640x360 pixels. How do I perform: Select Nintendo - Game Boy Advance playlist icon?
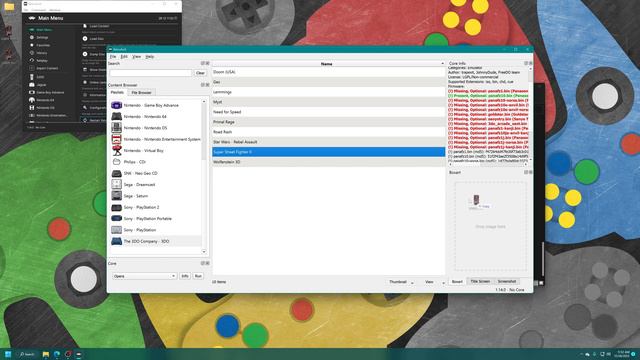click(x=116, y=105)
